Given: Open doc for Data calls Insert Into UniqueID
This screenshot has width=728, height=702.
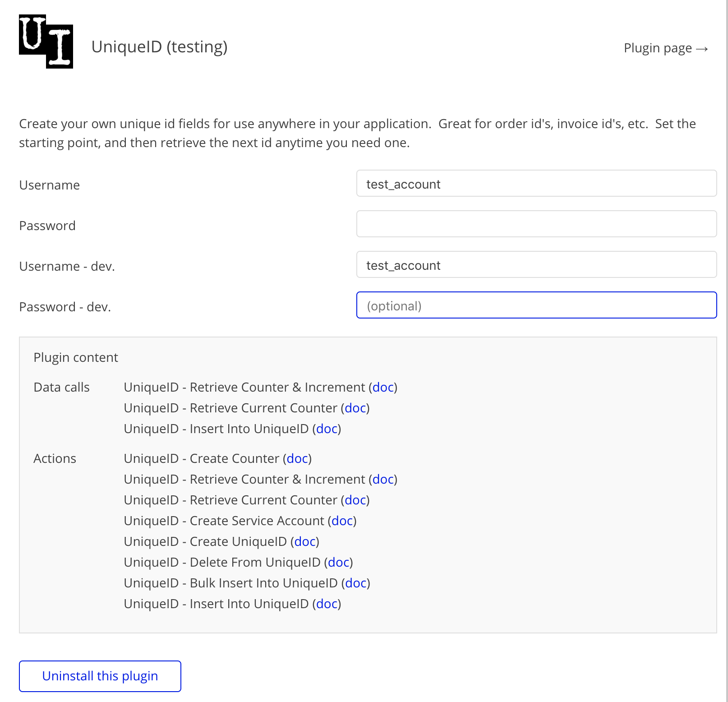Looking at the screenshot, I should pyautogui.click(x=327, y=429).
